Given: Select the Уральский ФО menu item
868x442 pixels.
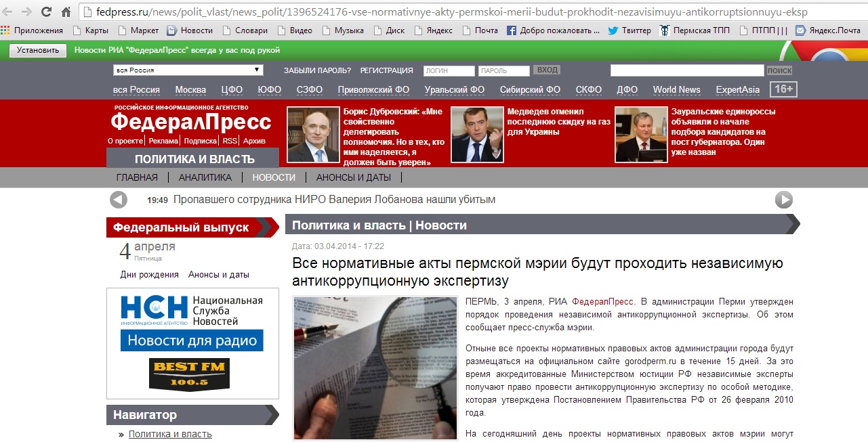Looking at the screenshot, I should coord(455,89).
